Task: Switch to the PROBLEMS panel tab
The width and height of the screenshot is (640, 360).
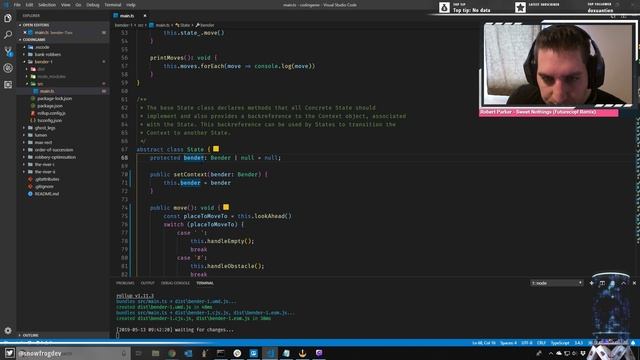Action: 125,283
